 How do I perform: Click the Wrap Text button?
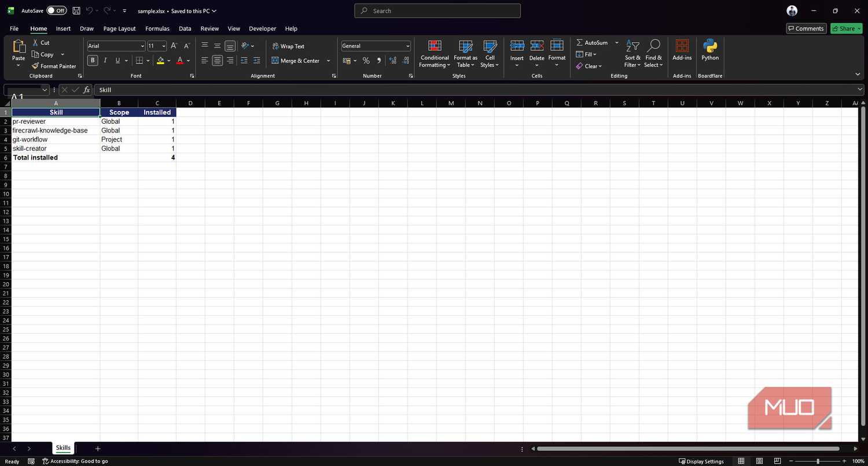tap(288, 46)
